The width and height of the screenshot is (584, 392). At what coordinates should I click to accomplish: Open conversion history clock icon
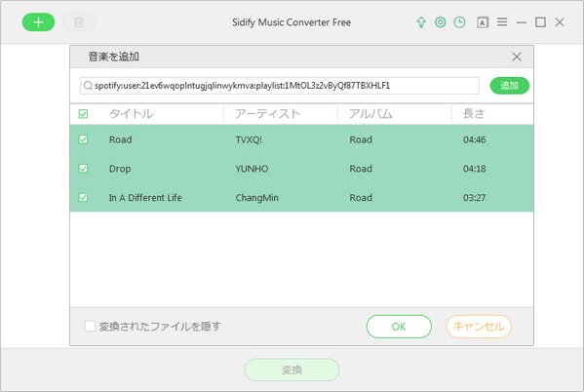459,22
